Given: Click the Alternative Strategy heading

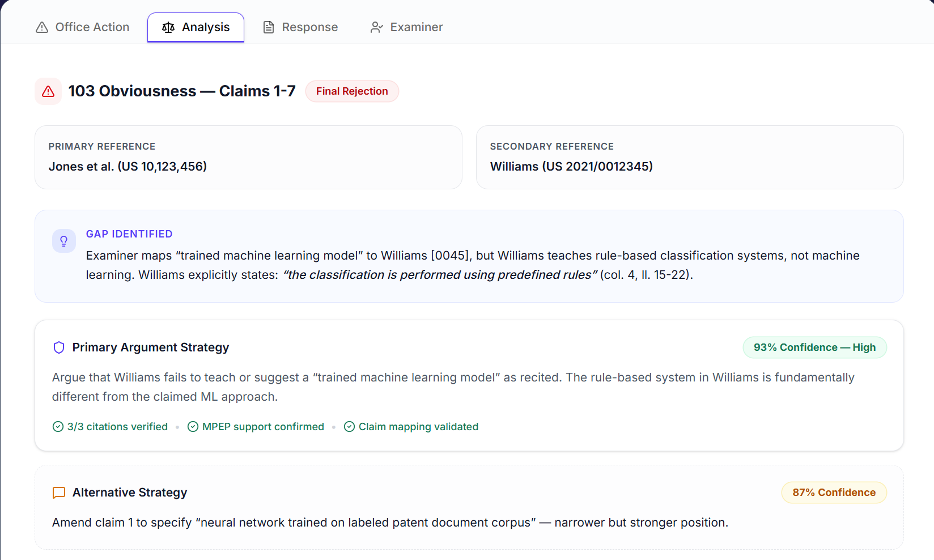Looking at the screenshot, I should (x=130, y=493).
